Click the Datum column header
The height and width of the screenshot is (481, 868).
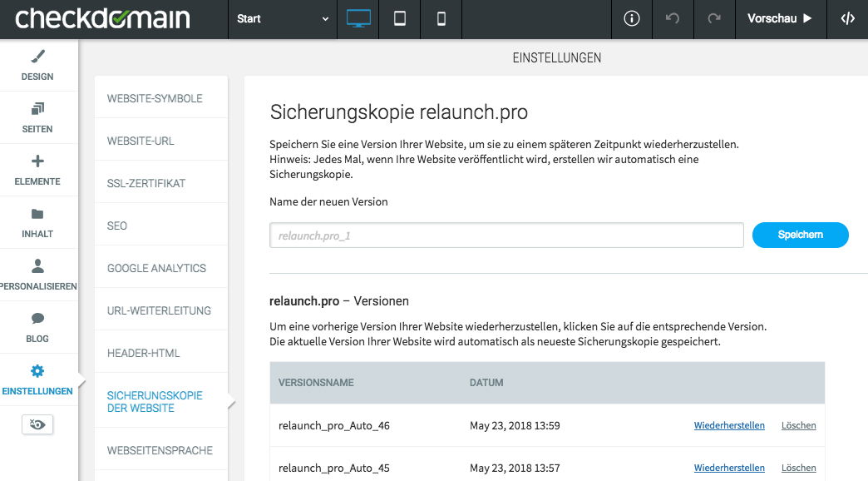click(x=486, y=382)
